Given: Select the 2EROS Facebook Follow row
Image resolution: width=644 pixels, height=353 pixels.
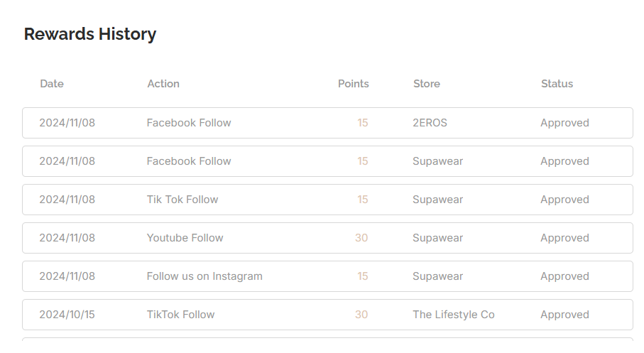Looking at the screenshot, I should pos(327,123).
